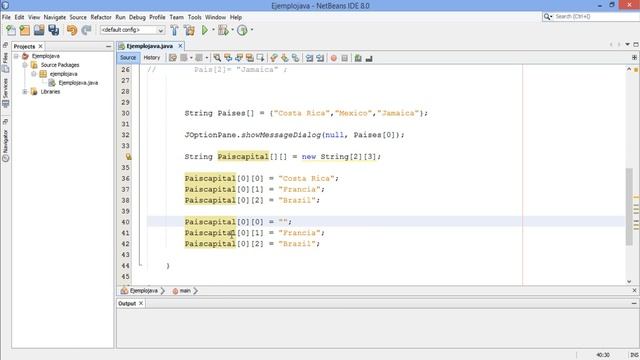The width and height of the screenshot is (640, 360).
Task: Collapse the Source Packages tree node
Action: pos(25,65)
